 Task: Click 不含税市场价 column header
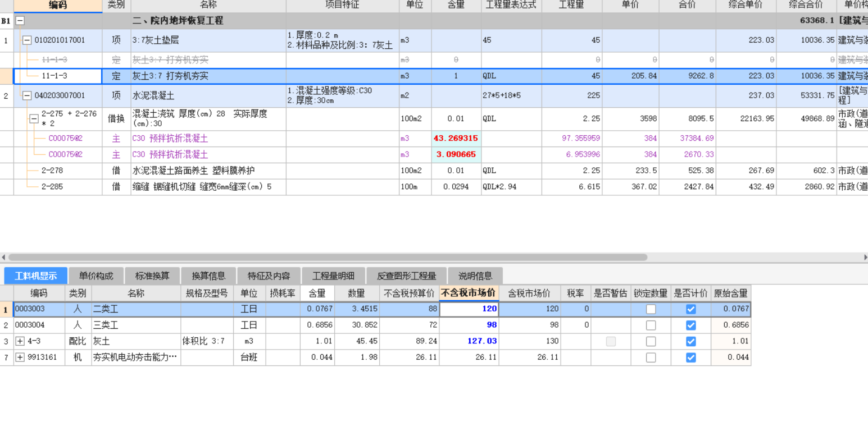469,293
